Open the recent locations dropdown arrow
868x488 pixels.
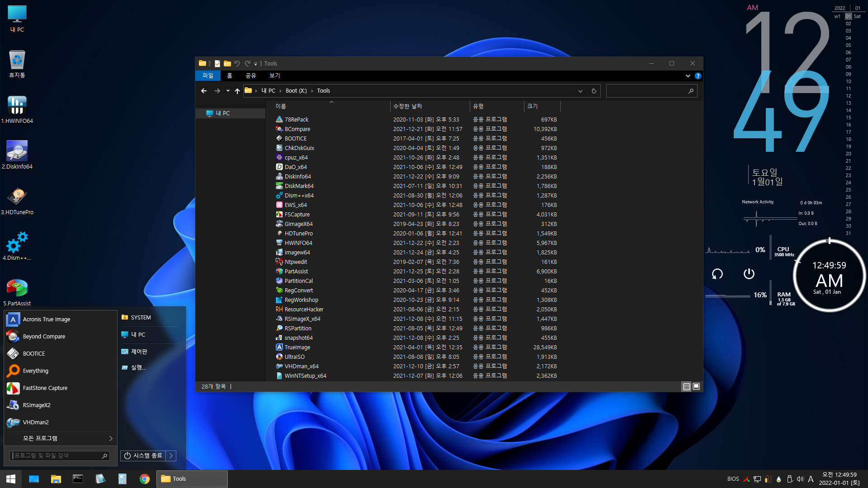point(228,91)
